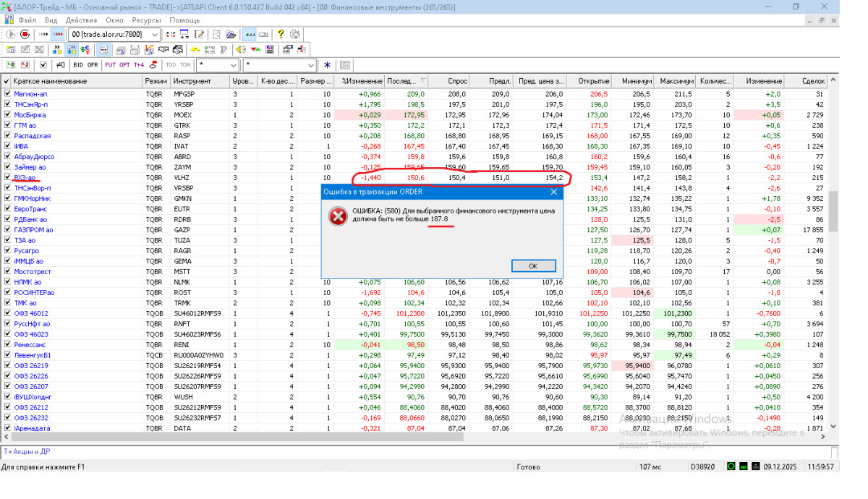Open the Ресурсы menu

click(x=146, y=20)
